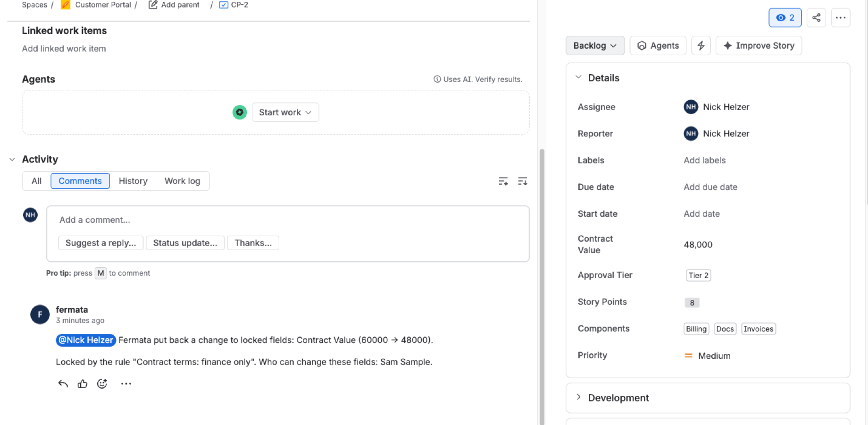
Task: Open the more actions ellipsis at top right
Action: coord(840,17)
